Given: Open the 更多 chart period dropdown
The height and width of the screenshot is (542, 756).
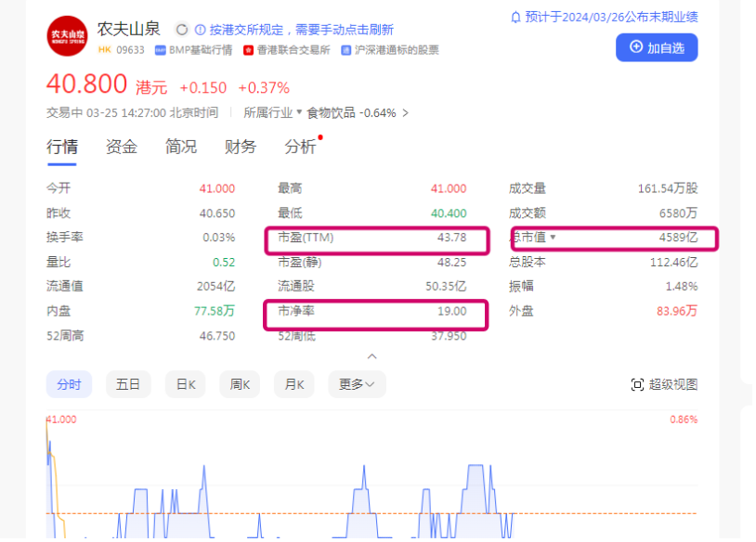Looking at the screenshot, I should tap(357, 384).
